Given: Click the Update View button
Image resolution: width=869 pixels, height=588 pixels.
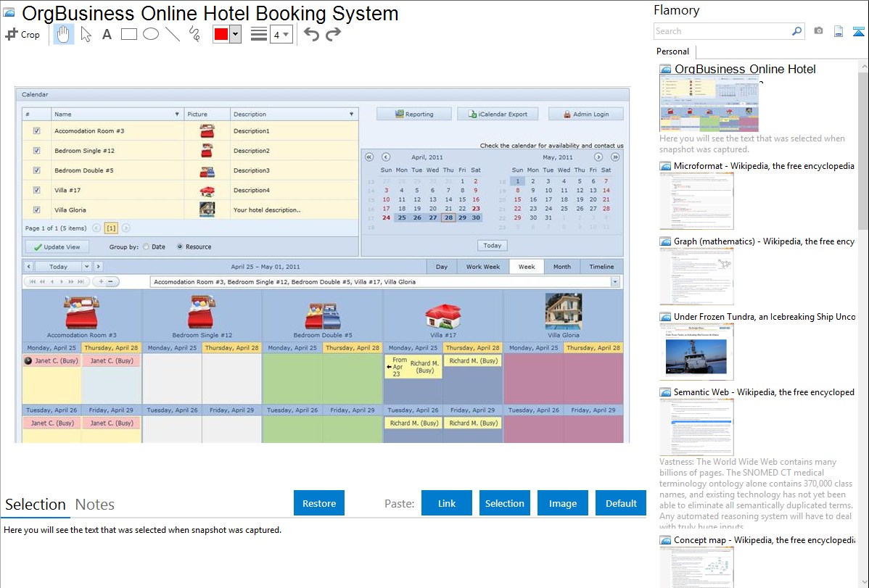Looking at the screenshot, I should pos(57,247).
